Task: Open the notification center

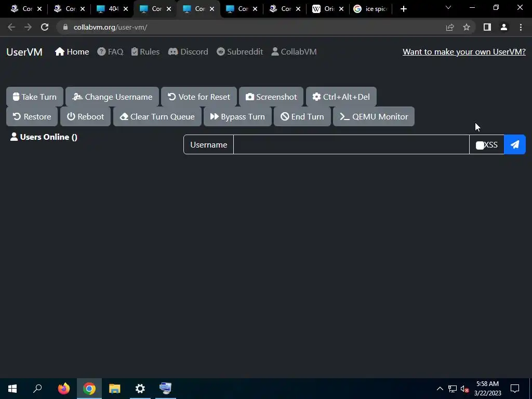Action: (x=515, y=389)
